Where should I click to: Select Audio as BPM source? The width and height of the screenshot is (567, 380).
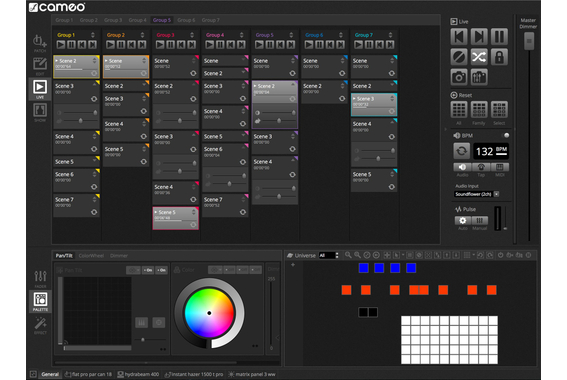click(x=462, y=167)
